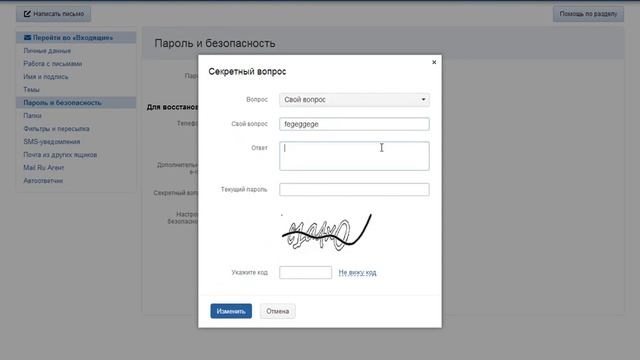
Task: Click the Свой вопрос text field
Action: (354, 124)
